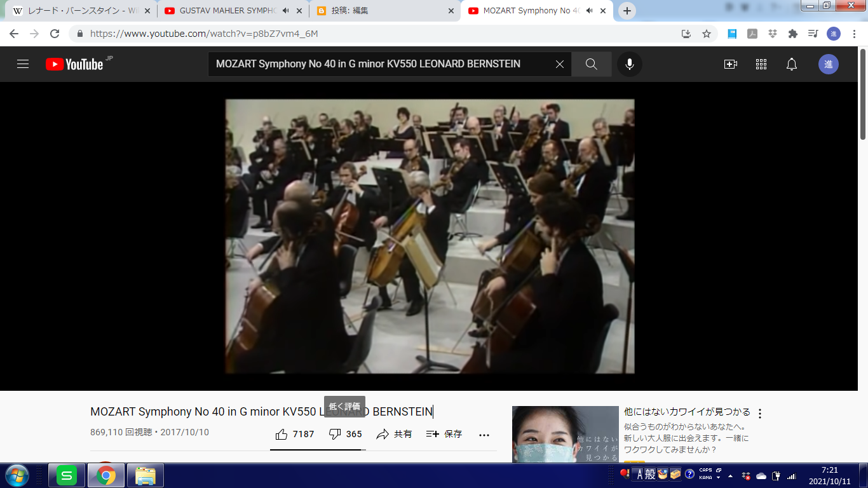
Task: Open a new browser tab
Action: (627, 11)
